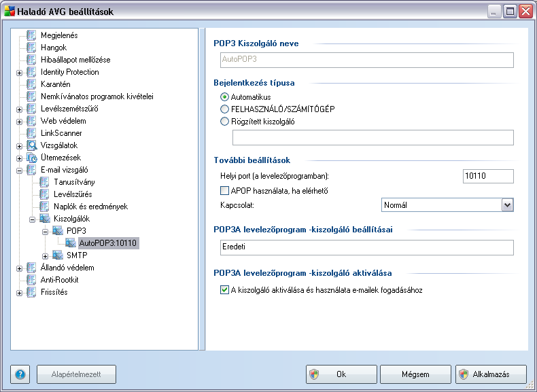
Task: Click the Web védelem tree icon
Action: pyautogui.click(x=31, y=121)
